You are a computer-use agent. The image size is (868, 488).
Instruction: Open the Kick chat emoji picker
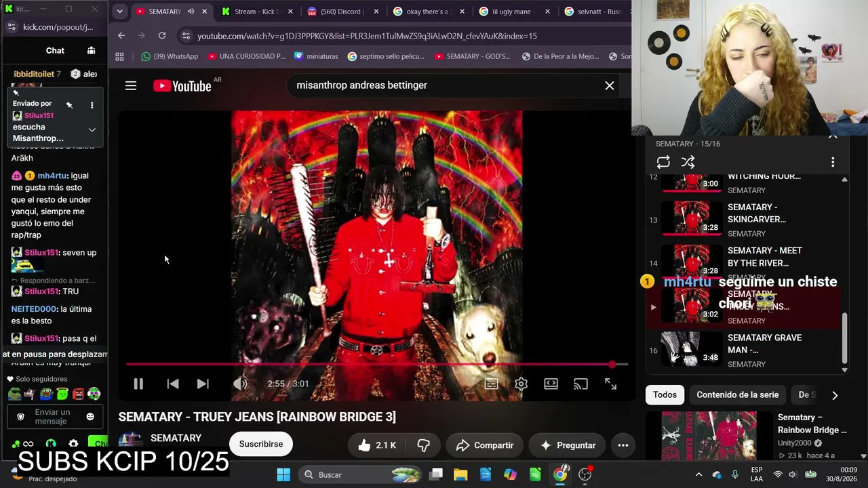[x=90, y=417]
